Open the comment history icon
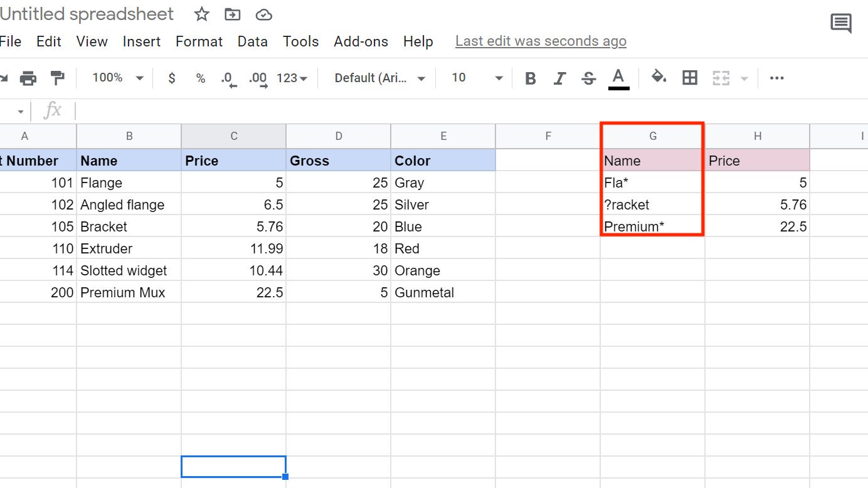Viewport: 868px width, 488px height. (841, 24)
